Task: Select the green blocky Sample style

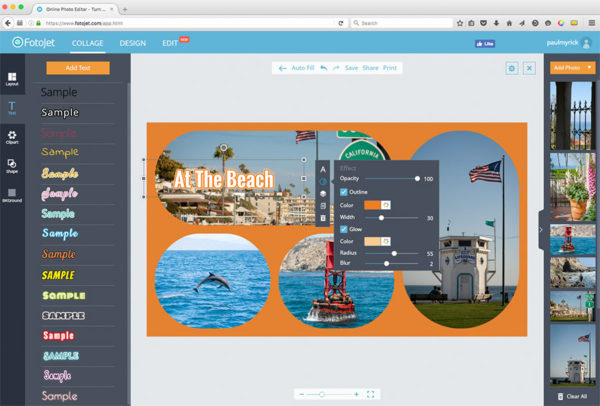Action: click(x=64, y=295)
